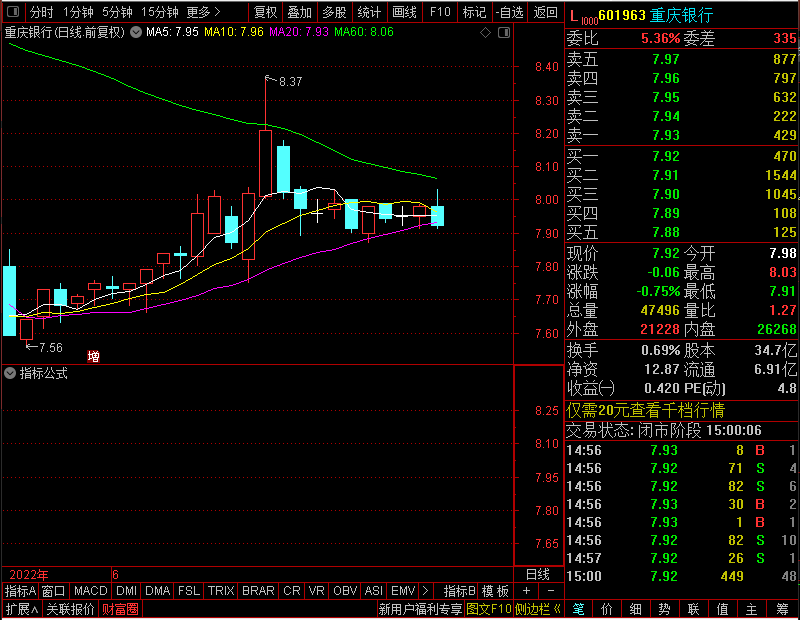
Task: Select EMV indicator
Action: (x=403, y=591)
